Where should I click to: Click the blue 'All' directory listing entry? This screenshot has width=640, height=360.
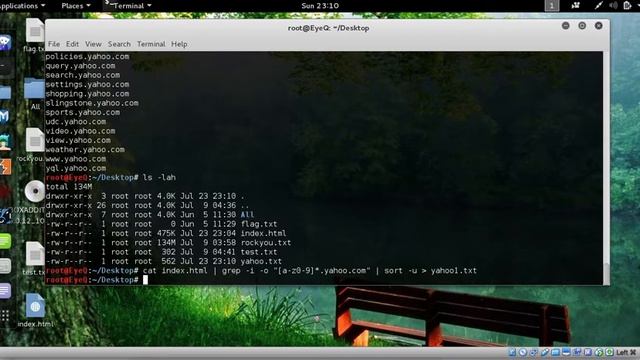tap(247, 215)
